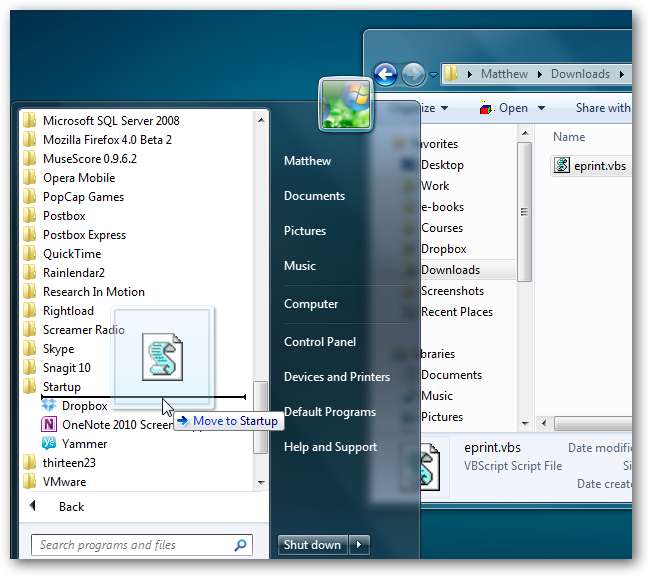Click the Dropbox icon in Startup folder
Image resolution: width=650 pixels, height=577 pixels.
pyautogui.click(x=49, y=406)
